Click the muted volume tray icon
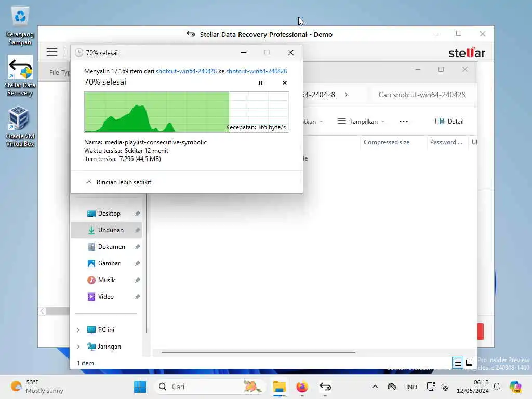 coord(444,387)
